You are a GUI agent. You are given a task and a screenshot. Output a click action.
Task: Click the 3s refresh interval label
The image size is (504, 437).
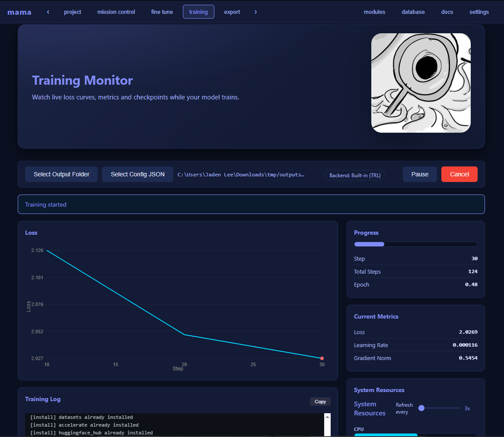(467, 408)
